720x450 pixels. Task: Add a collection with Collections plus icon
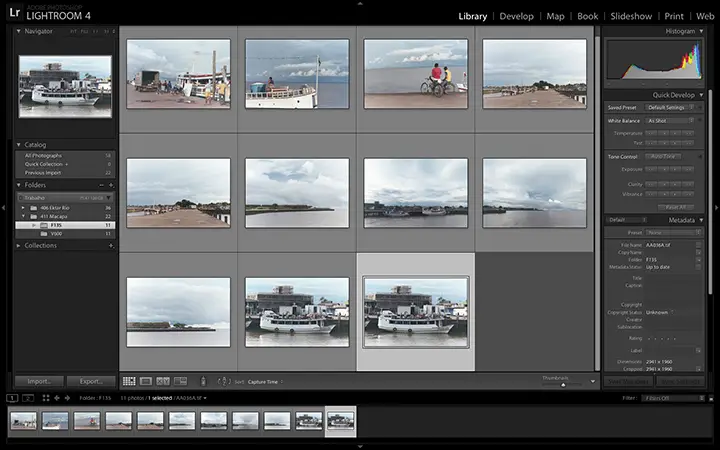point(111,246)
